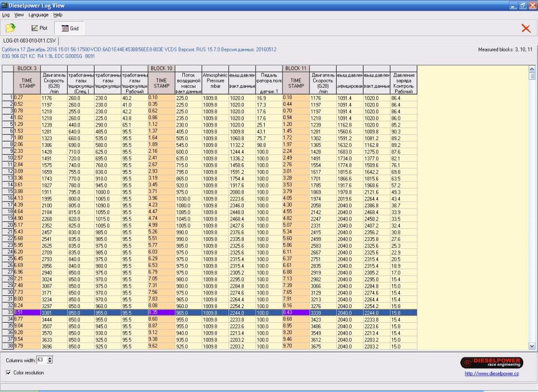This screenshot has width=538, height=392.
Task: Switch to the Grid view
Action: coord(70,28)
